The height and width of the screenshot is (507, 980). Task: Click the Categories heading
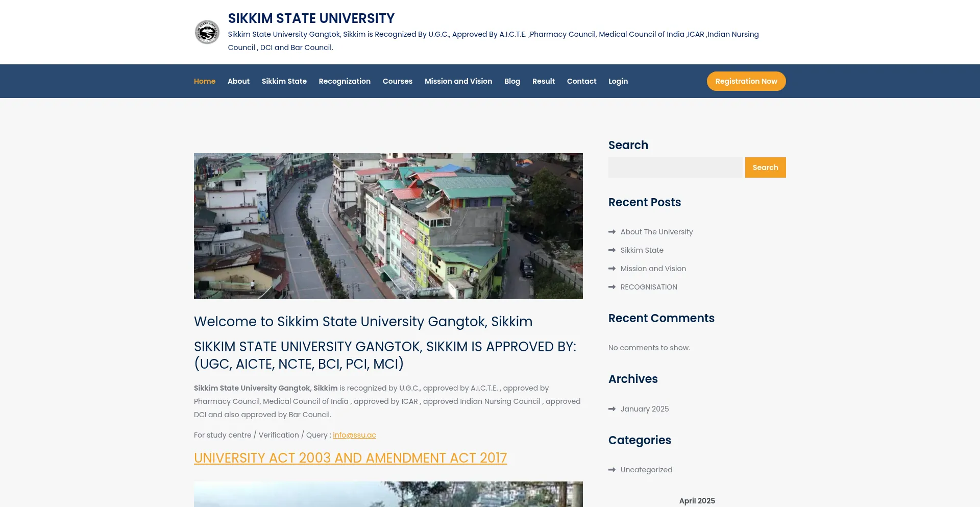pos(640,440)
